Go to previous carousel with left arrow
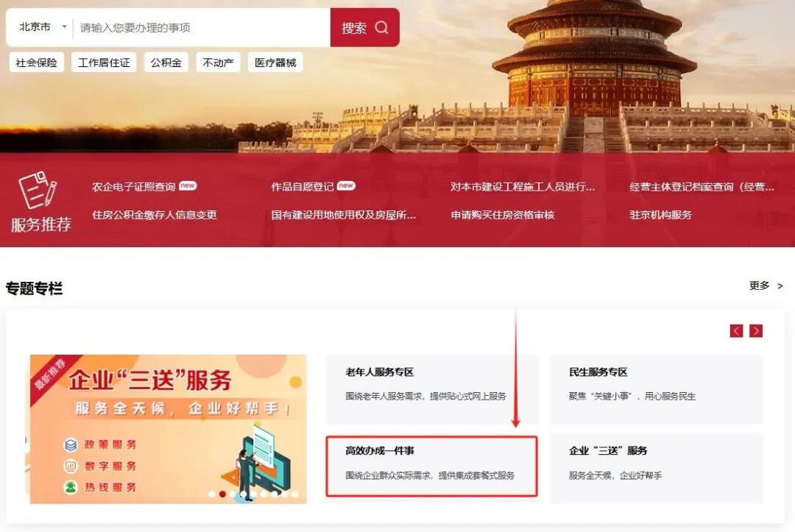This screenshot has width=795, height=532. pos(736,331)
